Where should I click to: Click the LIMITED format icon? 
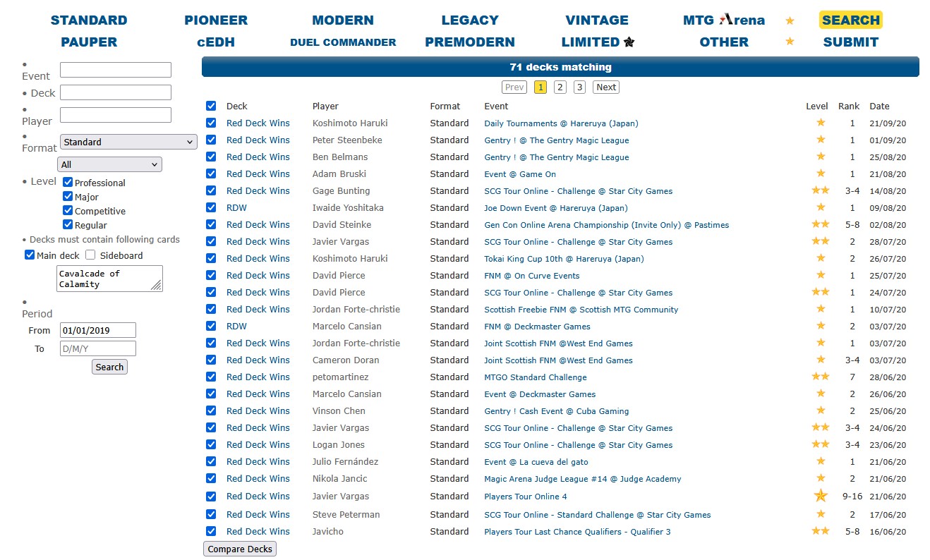tap(629, 42)
